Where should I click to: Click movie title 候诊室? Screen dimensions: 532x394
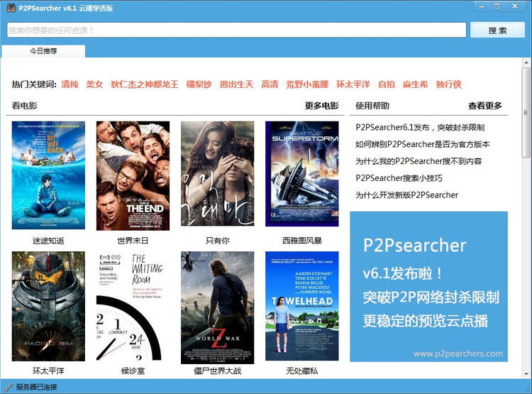tap(133, 371)
